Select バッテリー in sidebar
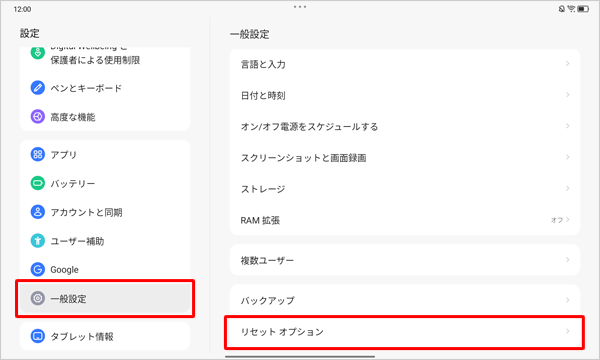Screen dimensions: 600x360 coord(105,183)
